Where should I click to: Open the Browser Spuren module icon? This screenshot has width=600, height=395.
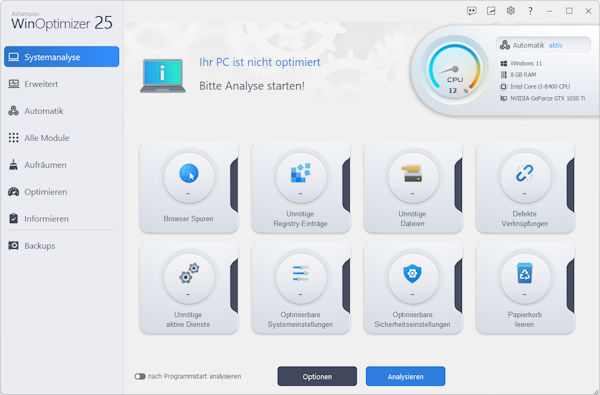tap(189, 173)
